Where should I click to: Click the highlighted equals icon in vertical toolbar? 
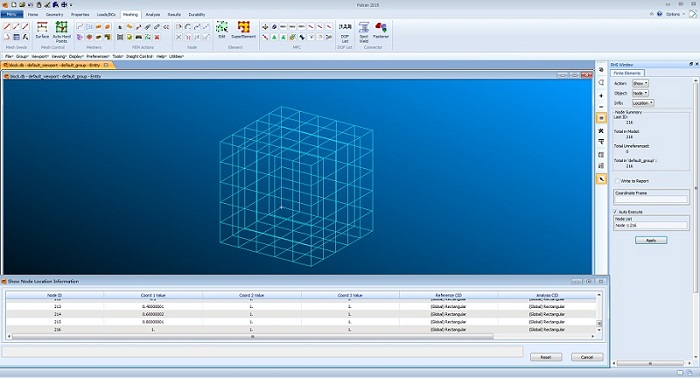(601, 118)
